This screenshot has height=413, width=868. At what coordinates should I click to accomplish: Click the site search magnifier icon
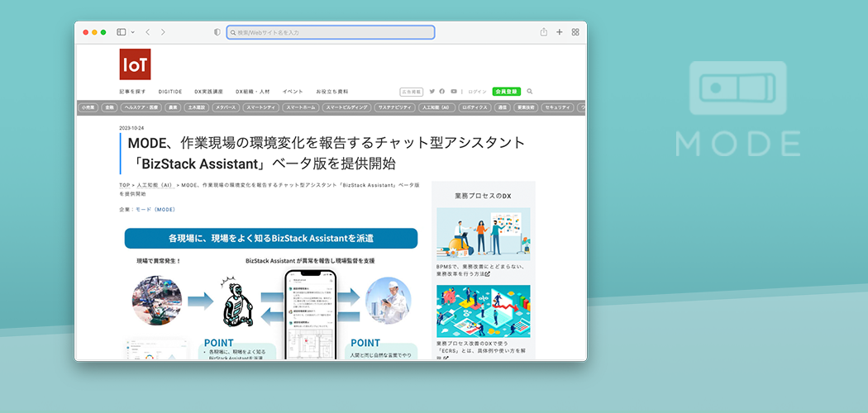530,92
